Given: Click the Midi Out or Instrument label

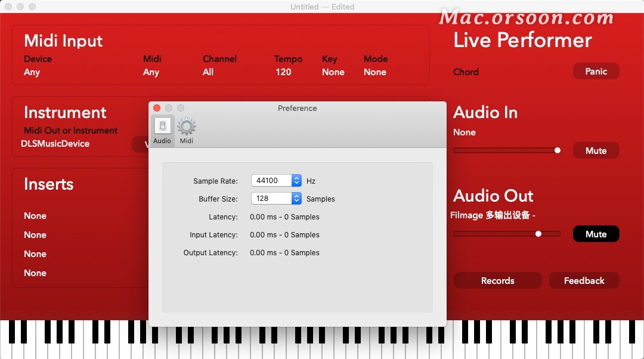Looking at the screenshot, I should (70, 131).
